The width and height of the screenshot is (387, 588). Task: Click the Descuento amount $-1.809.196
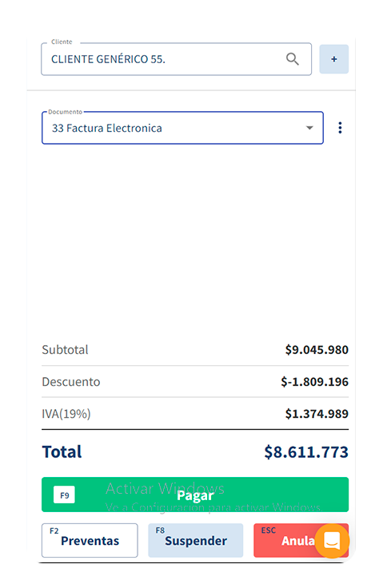314,382
